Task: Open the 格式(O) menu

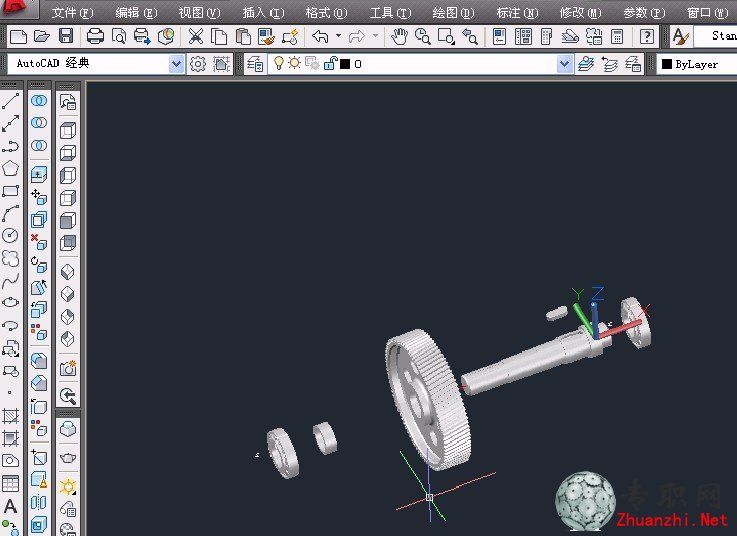Action: click(326, 13)
